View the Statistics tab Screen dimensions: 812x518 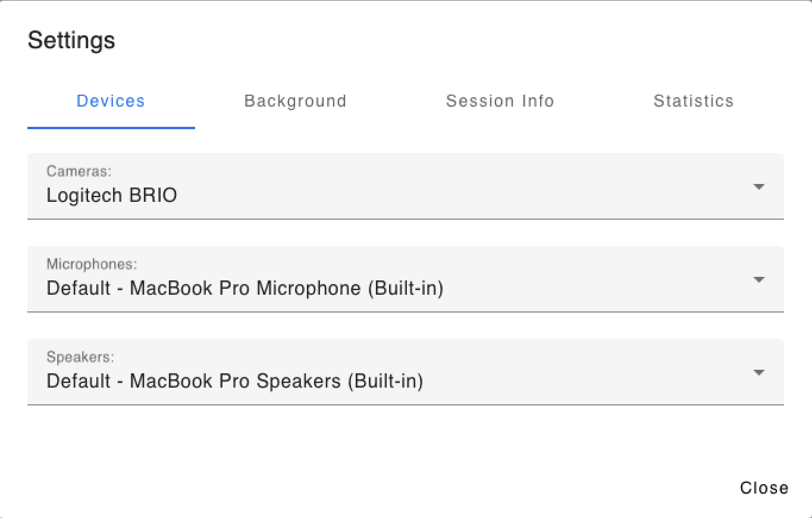[694, 101]
